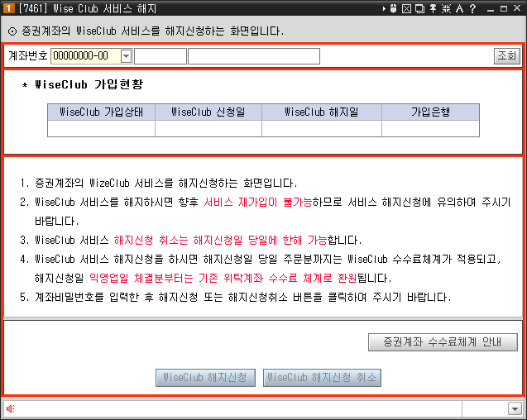Viewport: 527px width, 420px height.
Task: Maximize the Wise Club window
Action: 504,9
